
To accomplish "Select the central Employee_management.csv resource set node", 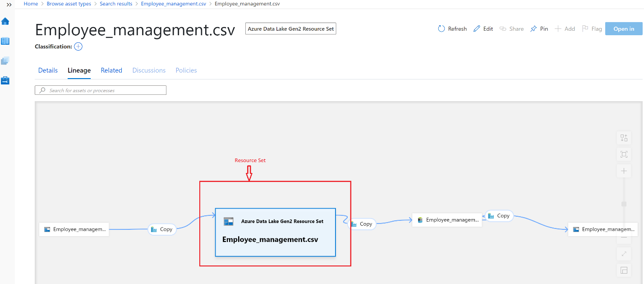I will point(276,233).
